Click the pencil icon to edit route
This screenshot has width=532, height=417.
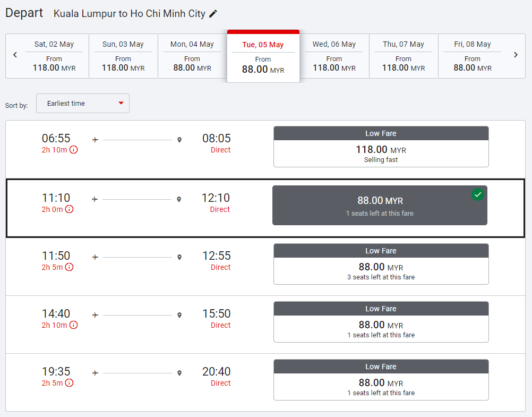[213, 14]
